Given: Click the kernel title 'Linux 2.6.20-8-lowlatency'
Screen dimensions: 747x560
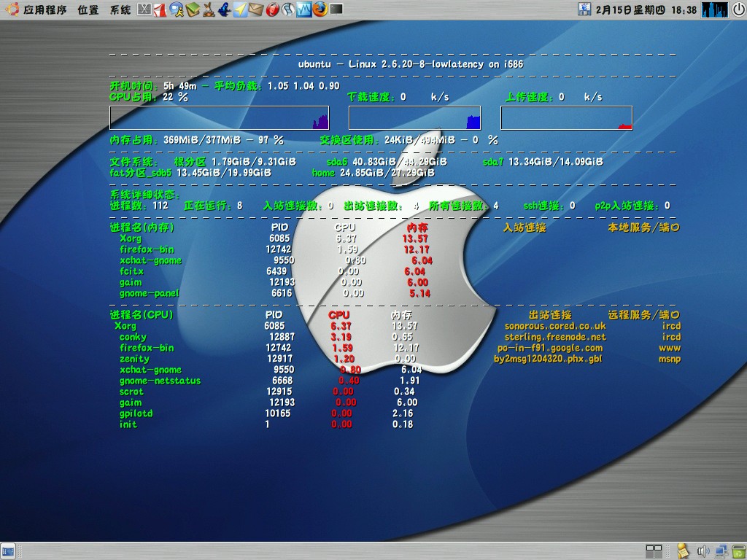Looking at the screenshot, I should (x=415, y=64).
